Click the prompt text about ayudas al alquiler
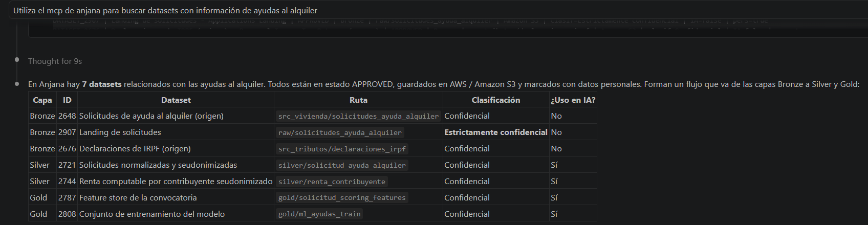 pos(165,10)
